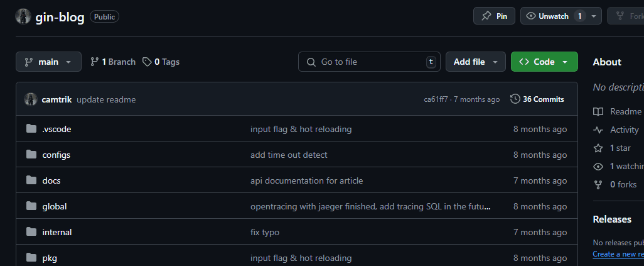
Task: Click the folder icon for .vscode
Action: click(x=31, y=129)
